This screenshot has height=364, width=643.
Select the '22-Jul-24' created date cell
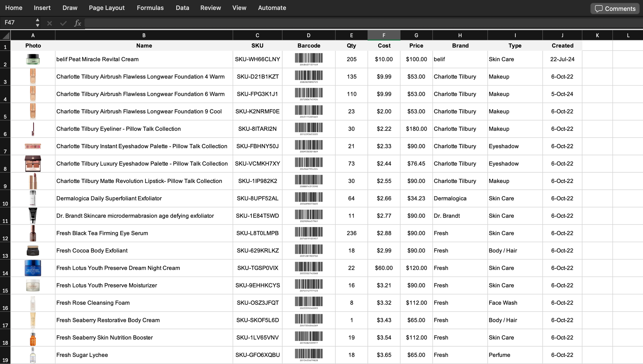pyautogui.click(x=562, y=59)
